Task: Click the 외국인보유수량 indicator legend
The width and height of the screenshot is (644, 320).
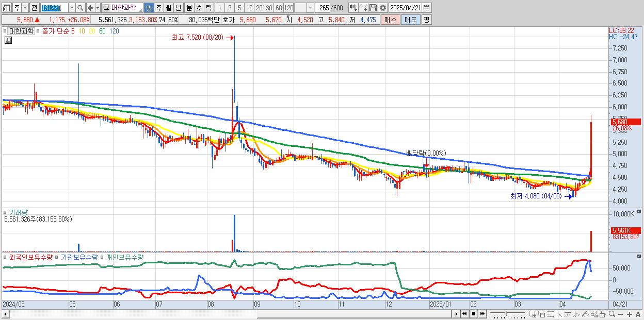Action: click(x=30, y=257)
